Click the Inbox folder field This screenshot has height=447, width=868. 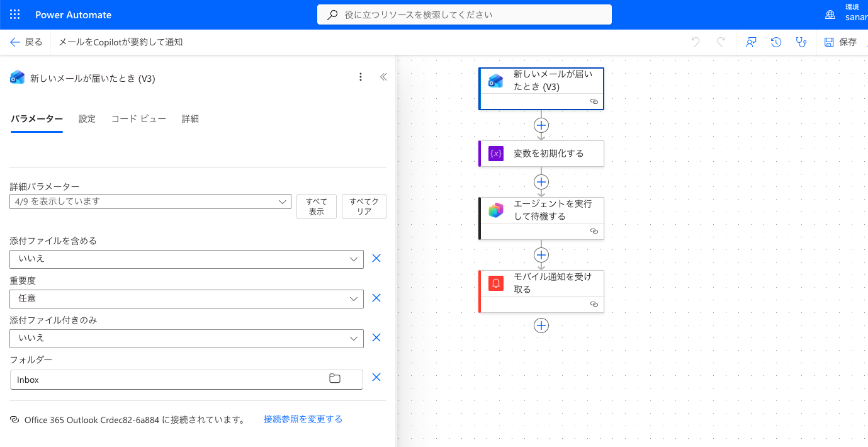click(186, 380)
